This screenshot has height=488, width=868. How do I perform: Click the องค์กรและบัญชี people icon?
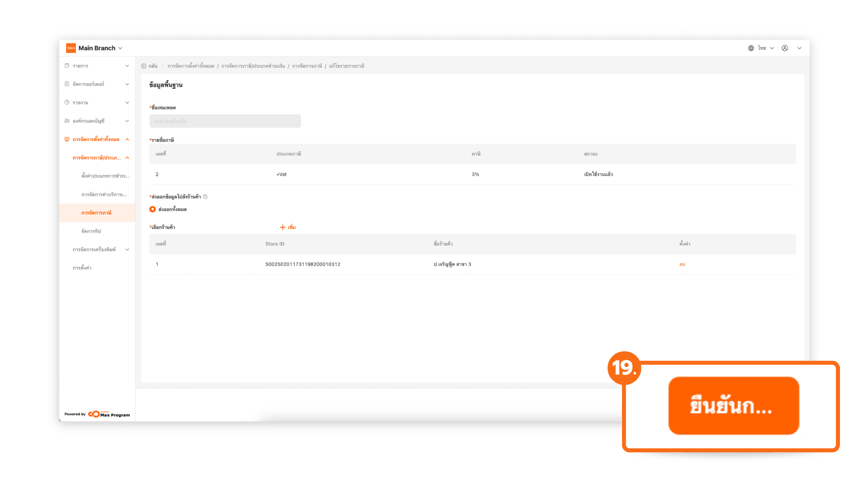coord(67,121)
